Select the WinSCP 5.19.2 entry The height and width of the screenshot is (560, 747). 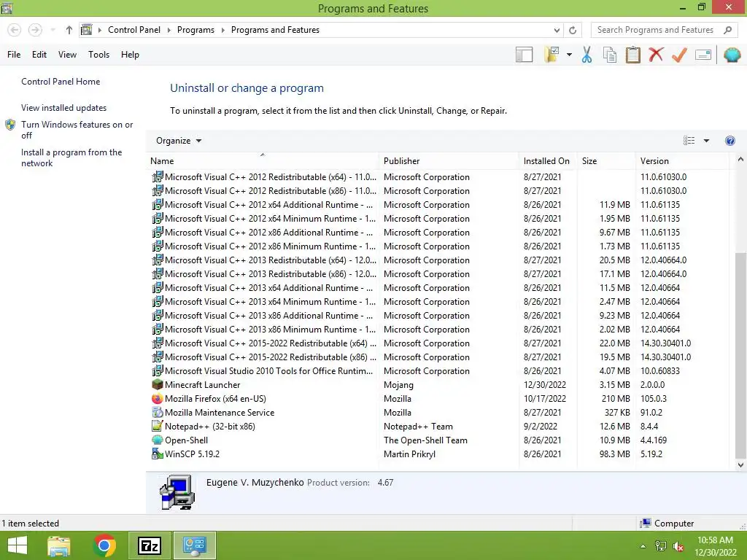point(438,454)
